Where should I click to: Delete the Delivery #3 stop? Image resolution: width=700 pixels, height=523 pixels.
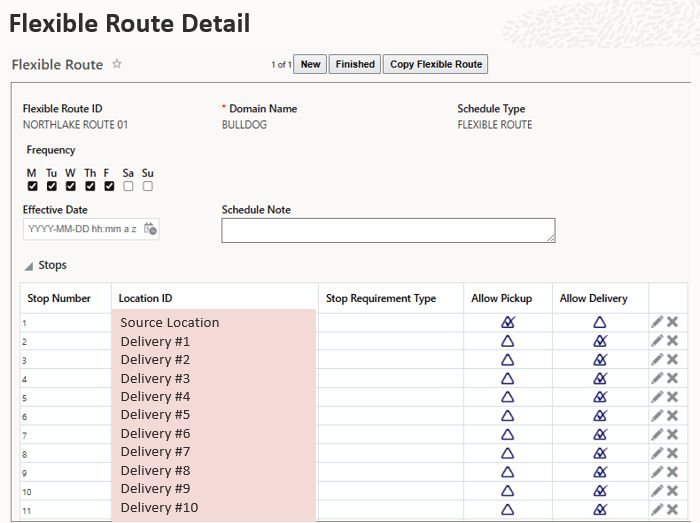(x=672, y=378)
